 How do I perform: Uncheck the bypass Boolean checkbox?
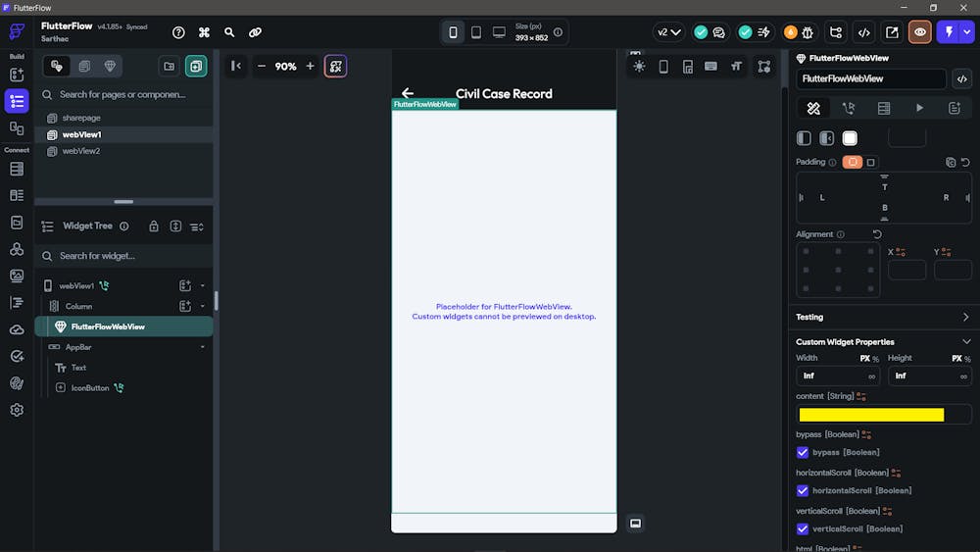[x=803, y=452]
